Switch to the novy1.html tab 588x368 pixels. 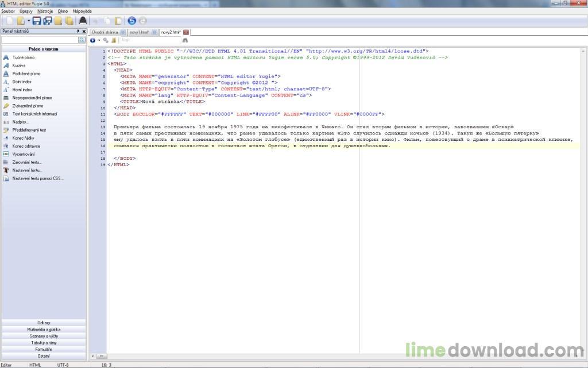click(x=139, y=32)
